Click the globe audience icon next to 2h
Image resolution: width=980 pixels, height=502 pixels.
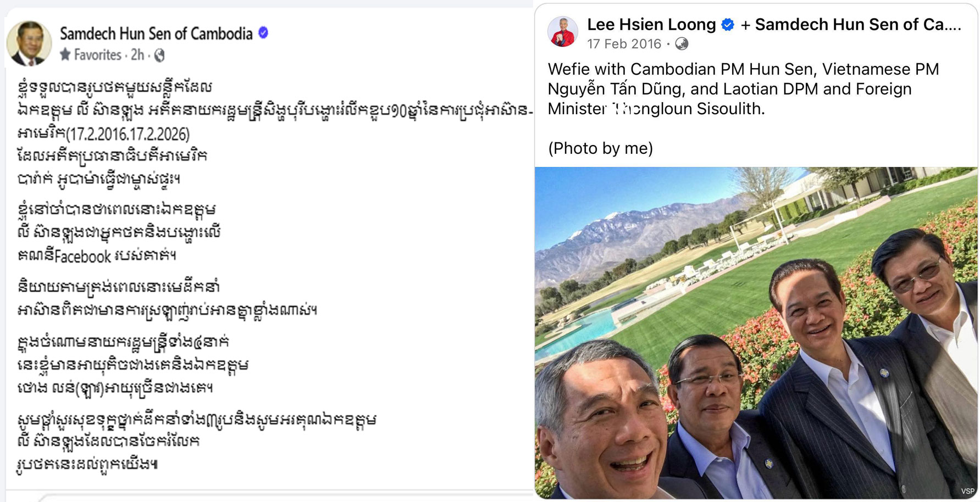point(159,55)
